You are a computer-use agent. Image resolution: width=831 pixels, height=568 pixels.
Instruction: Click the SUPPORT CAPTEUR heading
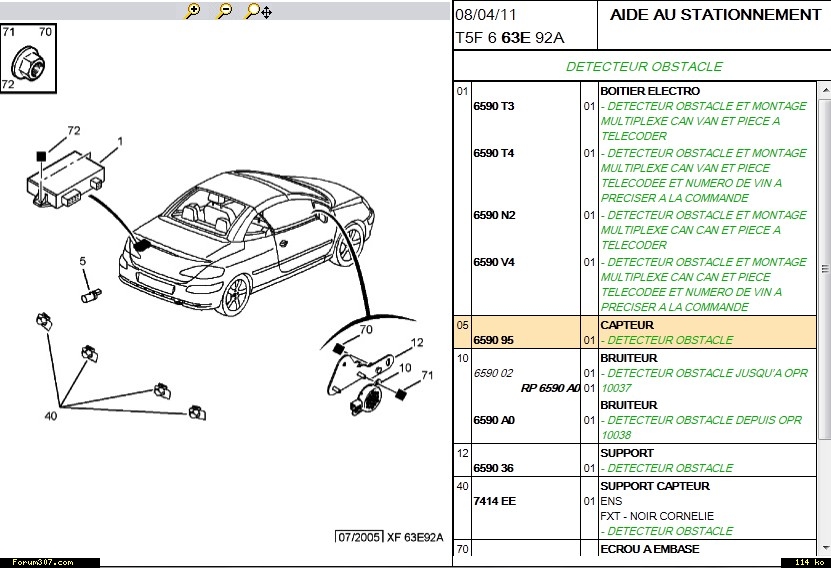point(655,486)
